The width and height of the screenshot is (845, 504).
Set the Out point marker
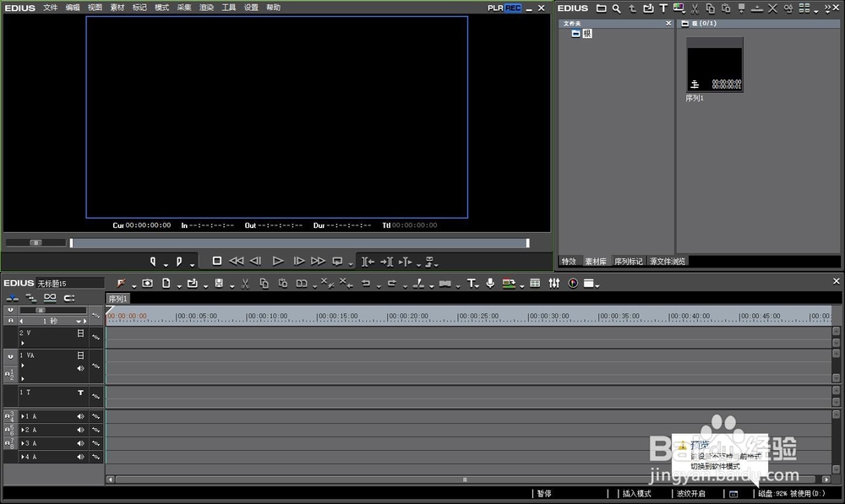[x=179, y=262]
